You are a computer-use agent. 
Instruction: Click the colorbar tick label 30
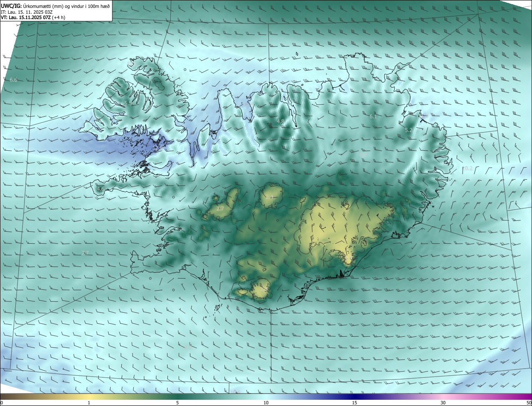443,403
